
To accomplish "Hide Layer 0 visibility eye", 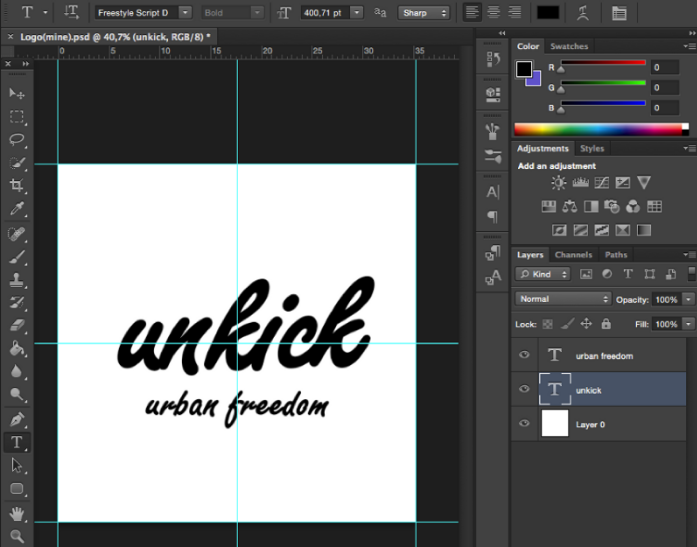I will click(x=524, y=423).
